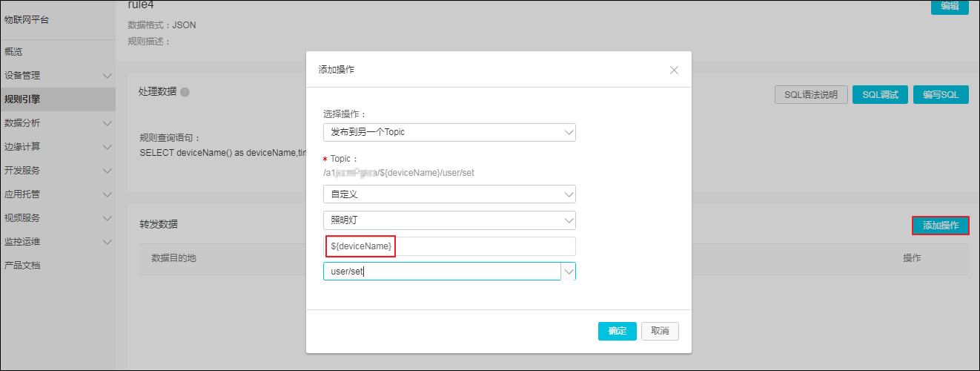Screen dimensions: 980x371
Task: Expand 视频服务 sidebar menu
Action: pyautogui.click(x=58, y=218)
